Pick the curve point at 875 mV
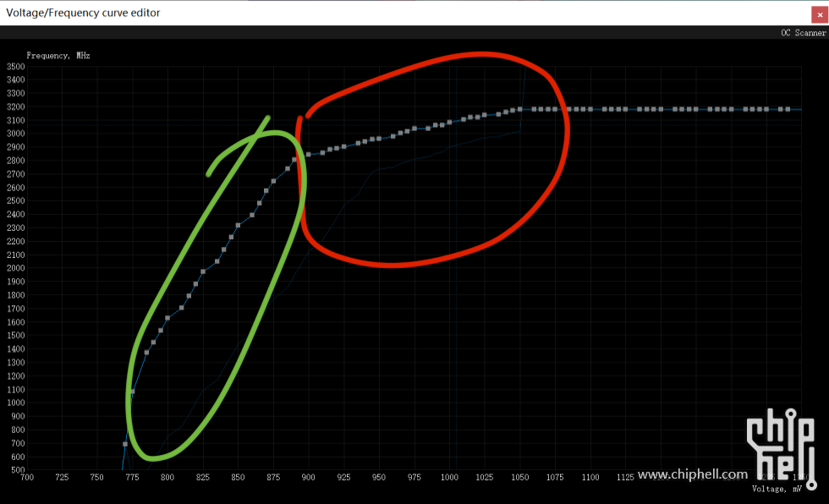Screen dimensions: 829x504 point(273,181)
